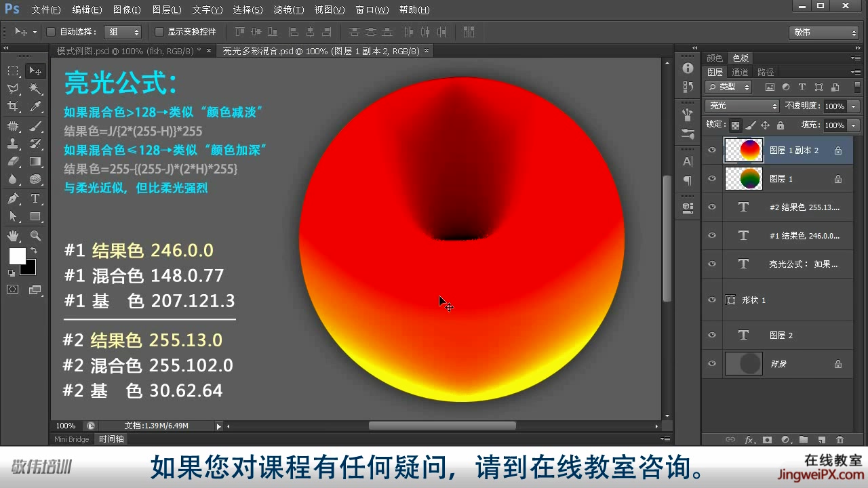Open the opacity 不透明度 dropdown arrow

tap(854, 106)
